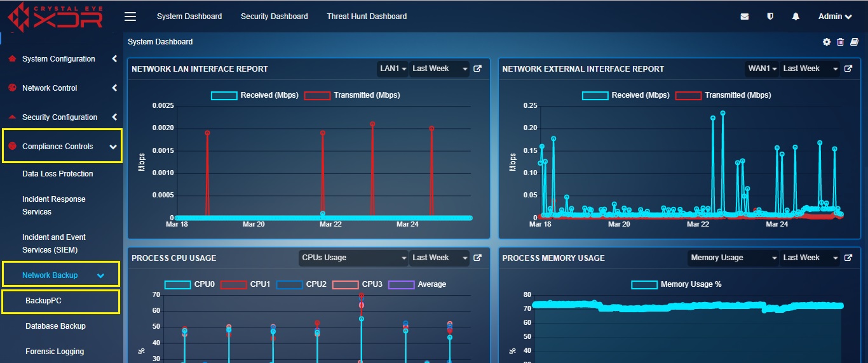This screenshot has width=868, height=363.
Task: Click the Compliance Controls red icon
Action: pyautogui.click(x=11, y=146)
